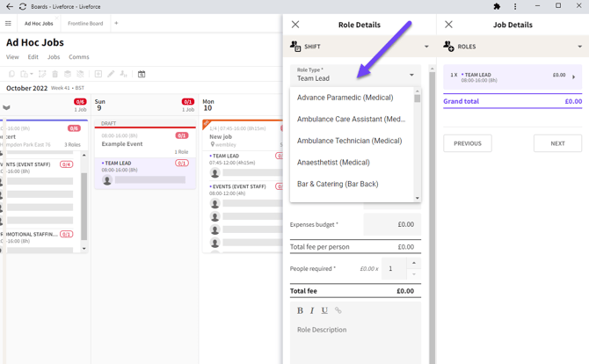The width and height of the screenshot is (589, 364).
Task: Open the extensions puzzle icon
Action: [497, 6]
